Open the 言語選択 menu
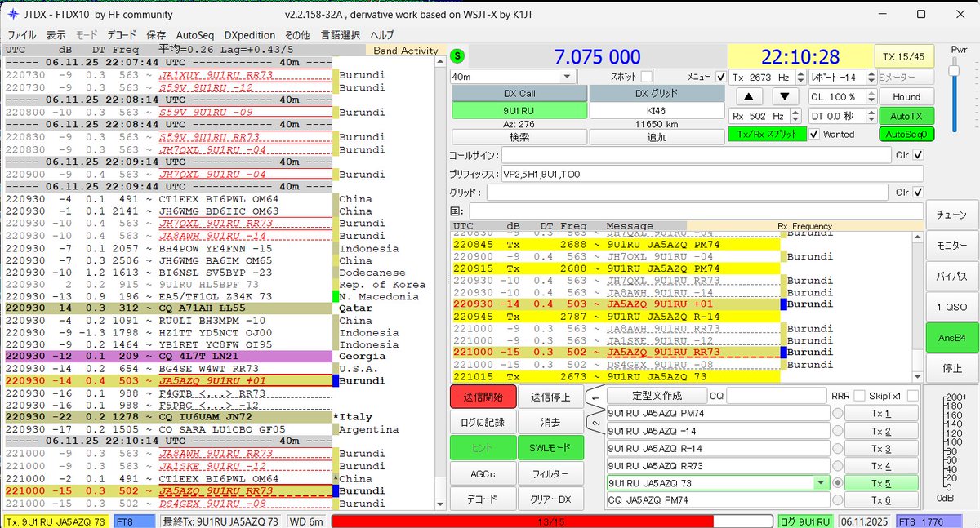This screenshot has width=980, height=528. (341, 35)
